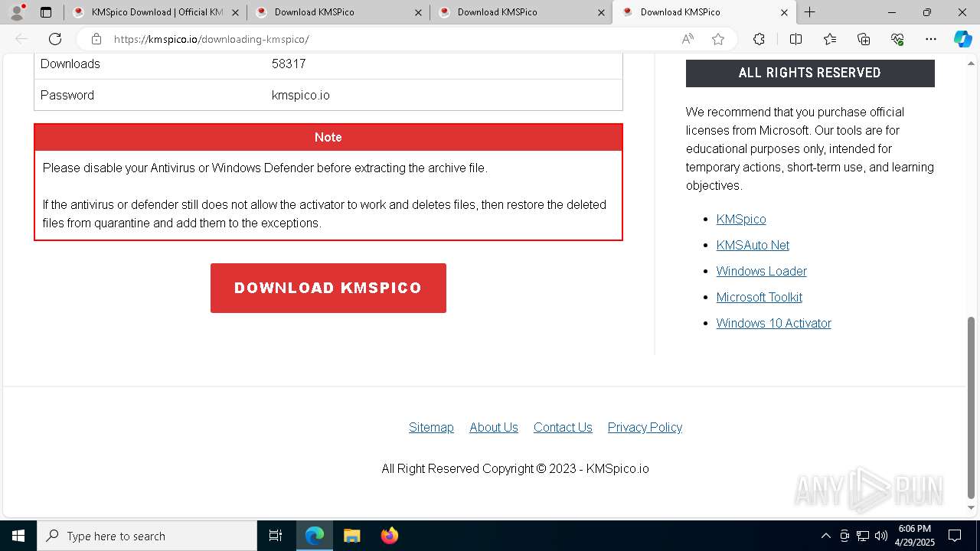980x551 pixels.
Task: Open the Collections icon
Action: tap(864, 39)
